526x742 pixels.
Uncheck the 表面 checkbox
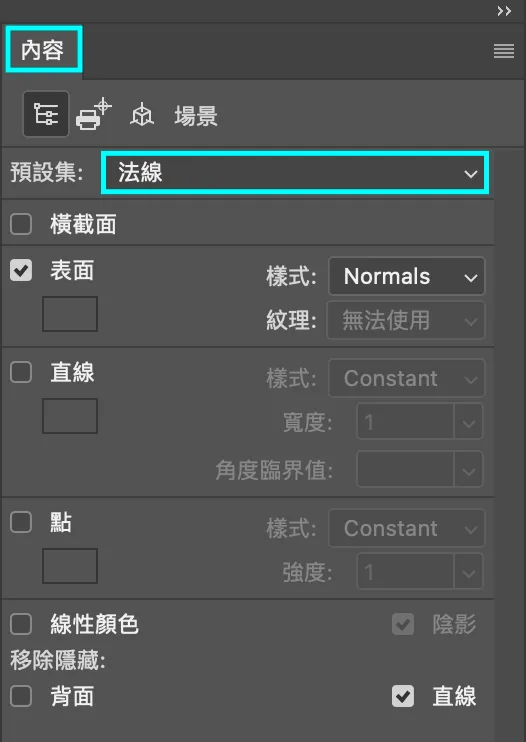coord(21,270)
